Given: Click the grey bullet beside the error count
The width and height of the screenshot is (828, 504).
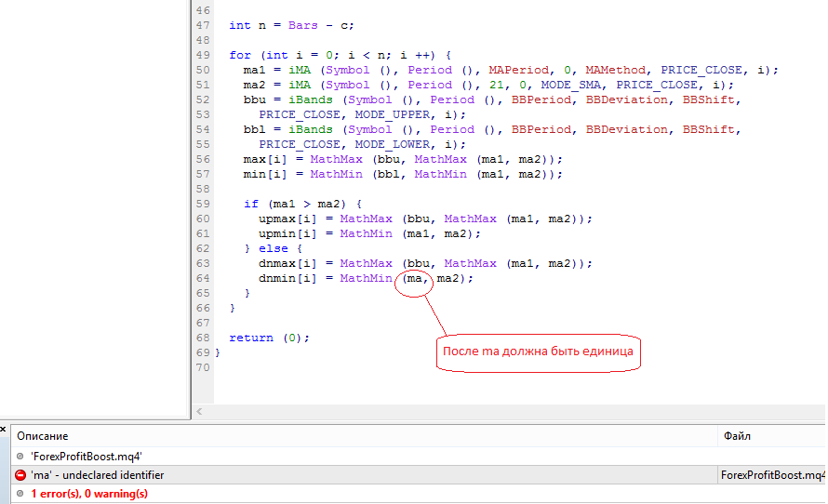Looking at the screenshot, I should point(20,494).
